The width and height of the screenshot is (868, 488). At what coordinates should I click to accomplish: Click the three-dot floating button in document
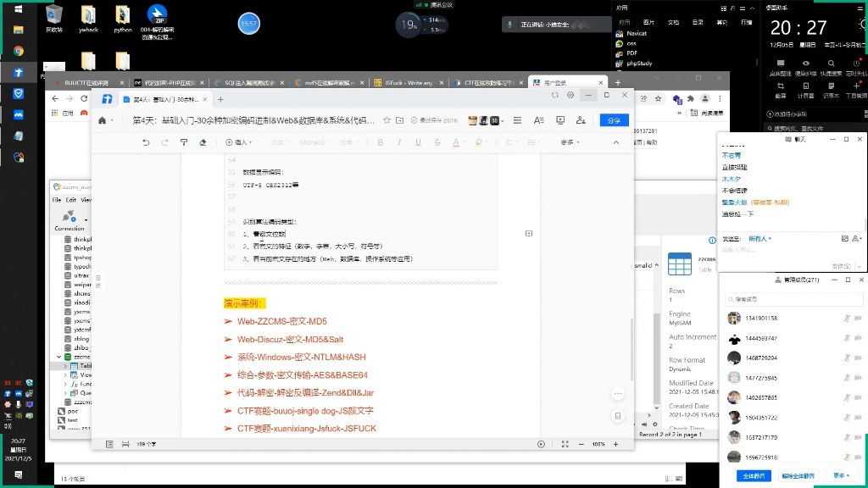pos(618,393)
